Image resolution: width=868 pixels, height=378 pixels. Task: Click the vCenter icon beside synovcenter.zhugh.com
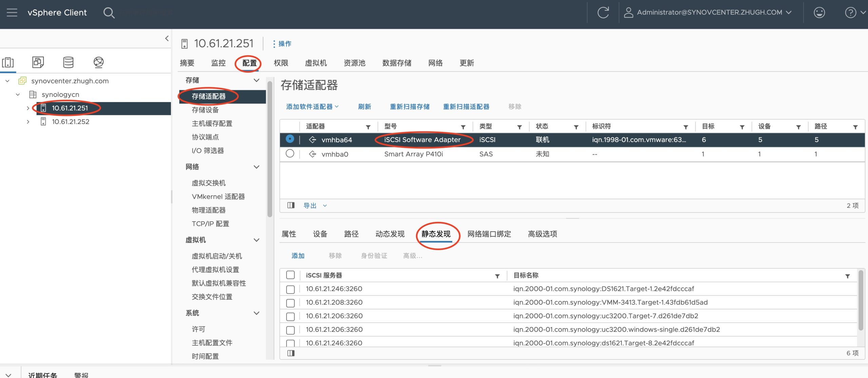22,81
